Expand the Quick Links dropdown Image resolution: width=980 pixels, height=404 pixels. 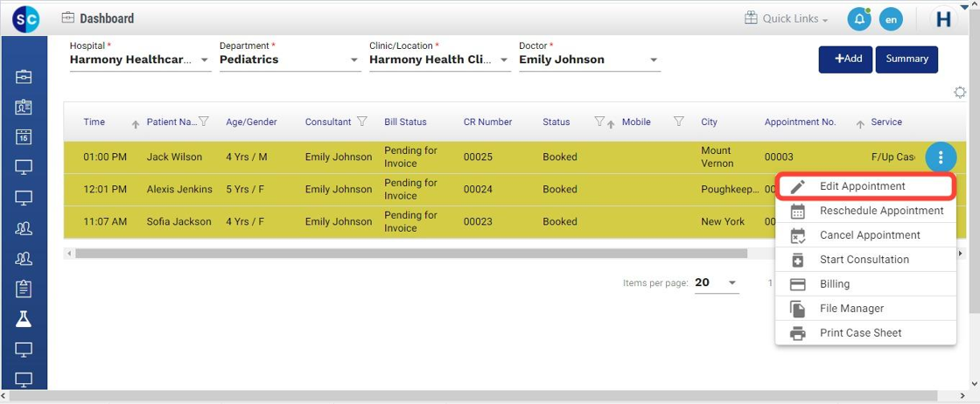[795, 18]
